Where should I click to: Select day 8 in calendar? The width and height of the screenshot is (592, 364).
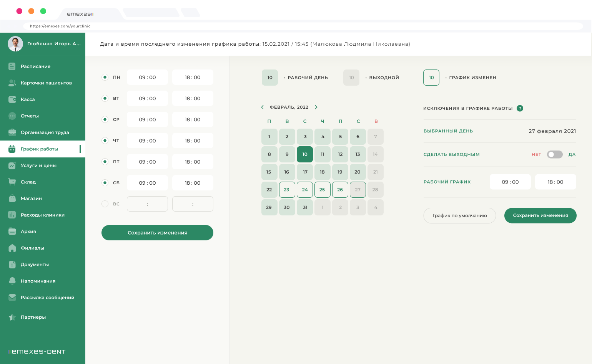[269, 154]
